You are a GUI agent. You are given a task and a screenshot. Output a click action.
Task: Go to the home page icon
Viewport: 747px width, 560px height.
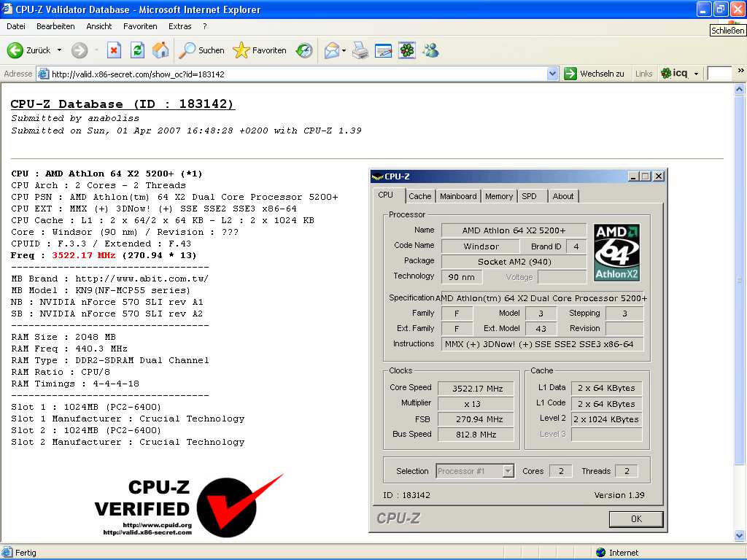160,50
